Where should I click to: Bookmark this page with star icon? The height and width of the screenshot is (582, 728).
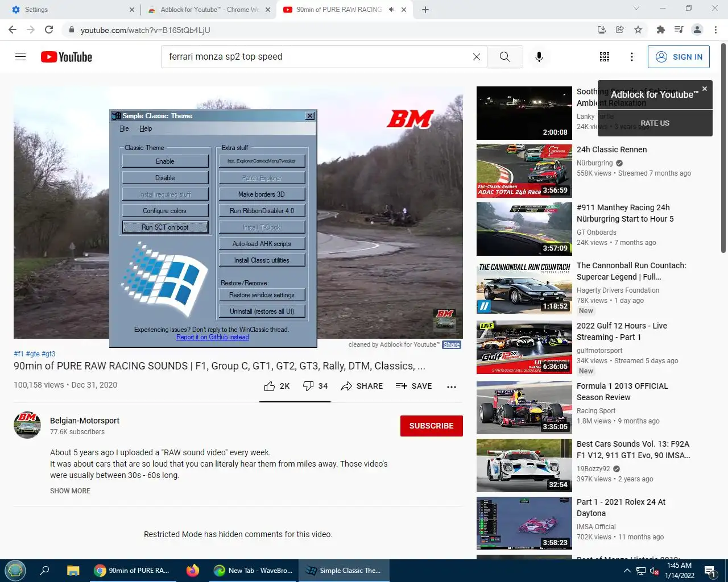point(638,30)
